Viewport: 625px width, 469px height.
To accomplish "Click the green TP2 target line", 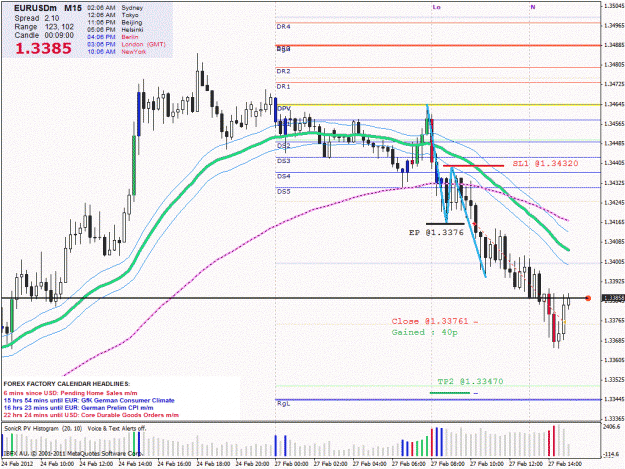I will [450, 393].
